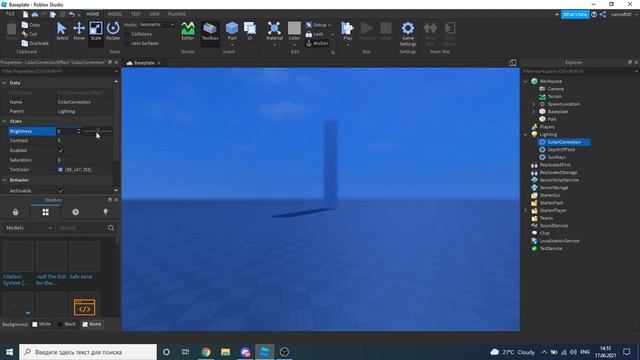Click the Brightness slider handle

tap(98, 131)
